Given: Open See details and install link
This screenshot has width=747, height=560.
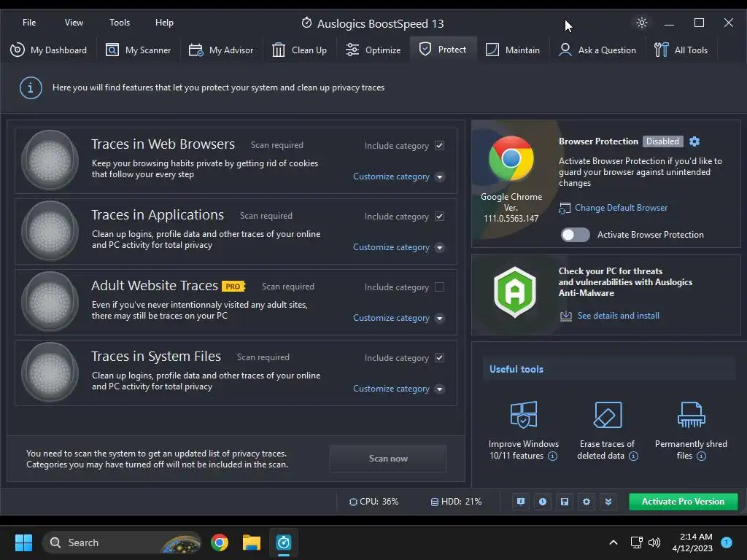Looking at the screenshot, I should coord(619,316).
